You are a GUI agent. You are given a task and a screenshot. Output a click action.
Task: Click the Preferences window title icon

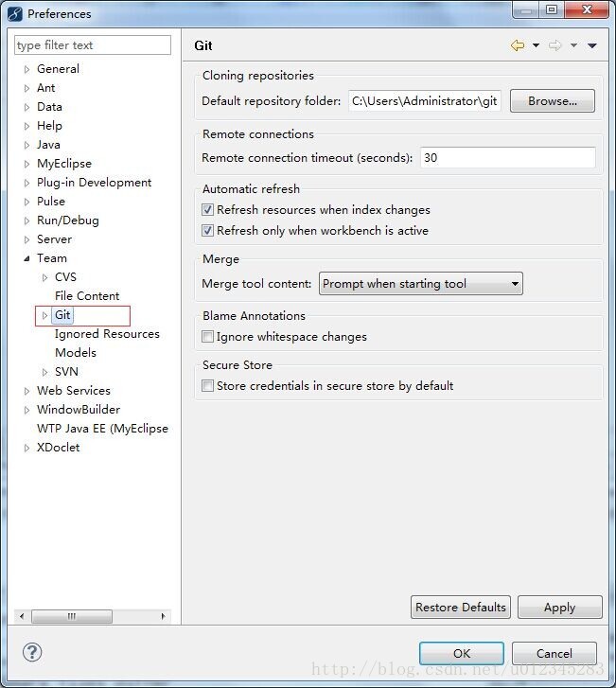(x=14, y=13)
